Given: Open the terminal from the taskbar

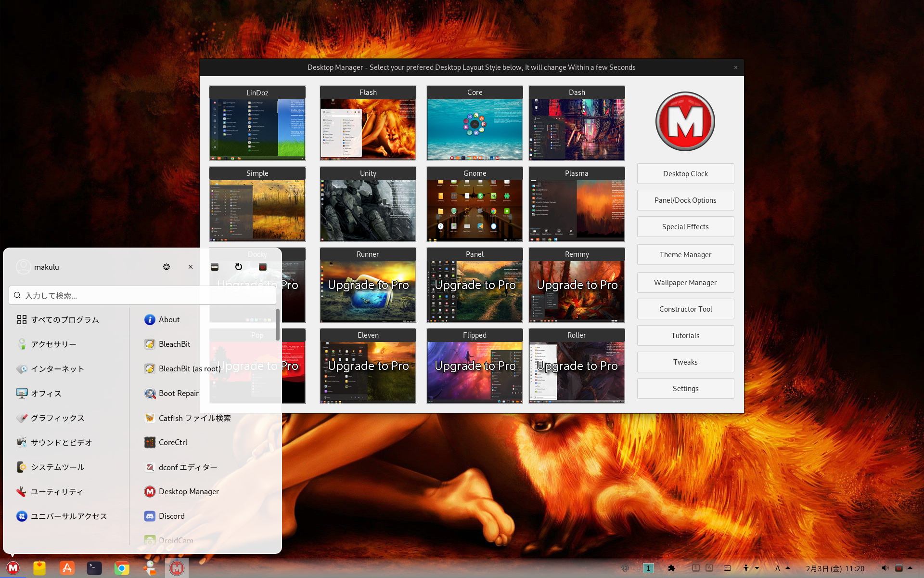Looking at the screenshot, I should (x=94, y=568).
